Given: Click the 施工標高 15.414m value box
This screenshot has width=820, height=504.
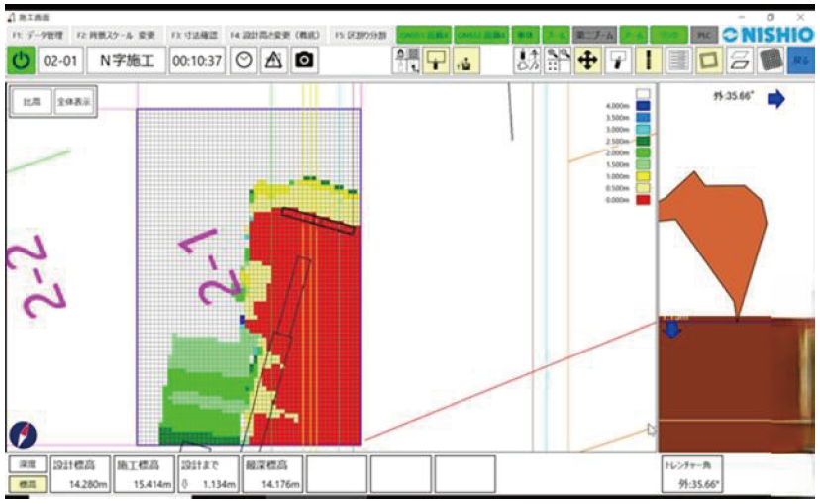Looking at the screenshot, I should 144,474.
